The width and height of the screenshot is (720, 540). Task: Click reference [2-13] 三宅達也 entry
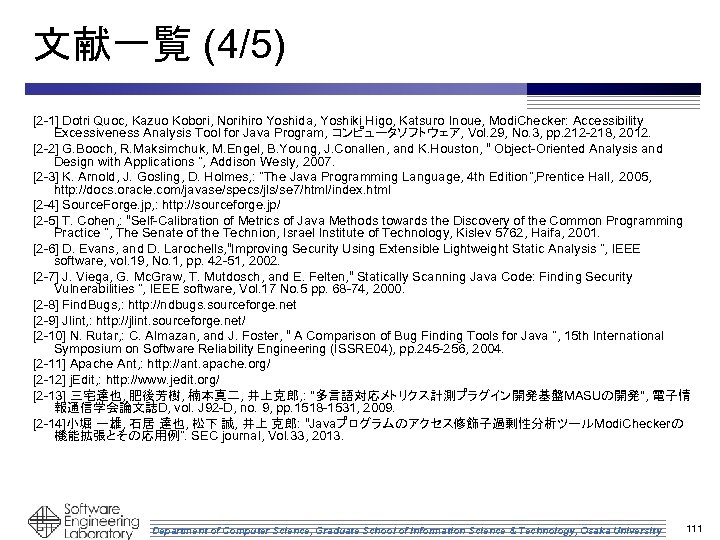pos(362,401)
